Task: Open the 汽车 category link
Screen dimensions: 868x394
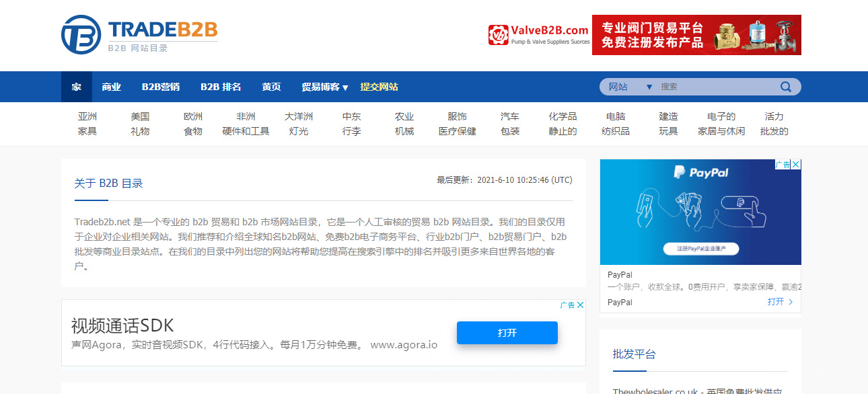Action: [510, 116]
